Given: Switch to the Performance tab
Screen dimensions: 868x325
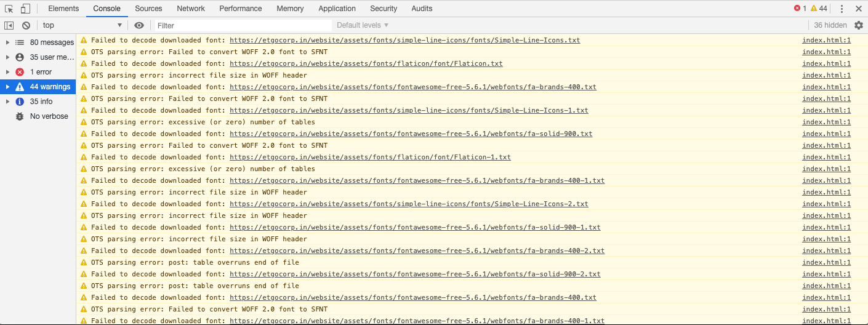Looking at the screenshot, I should 241,9.
